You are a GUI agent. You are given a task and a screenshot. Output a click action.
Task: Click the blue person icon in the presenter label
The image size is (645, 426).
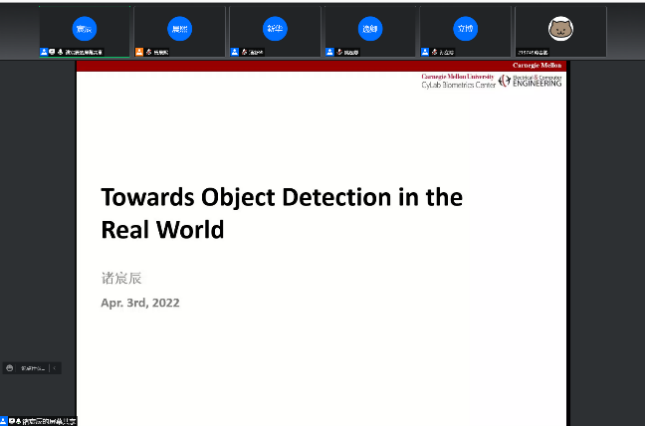point(4,421)
